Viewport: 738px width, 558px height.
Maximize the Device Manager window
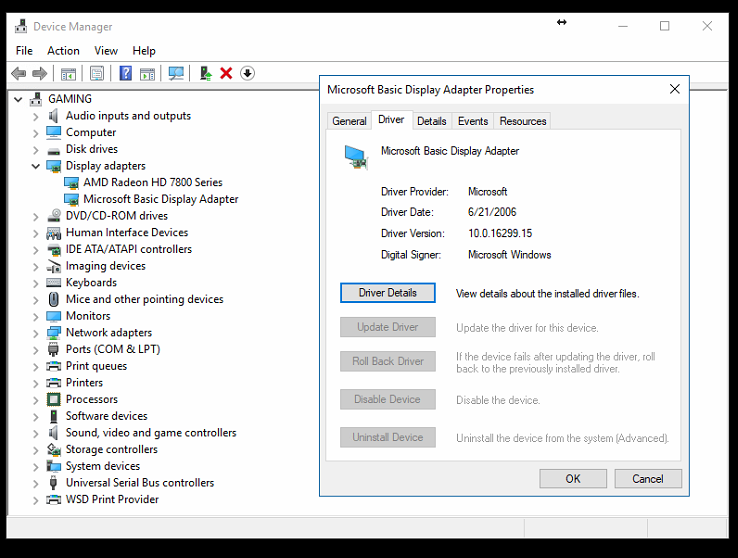click(x=665, y=26)
